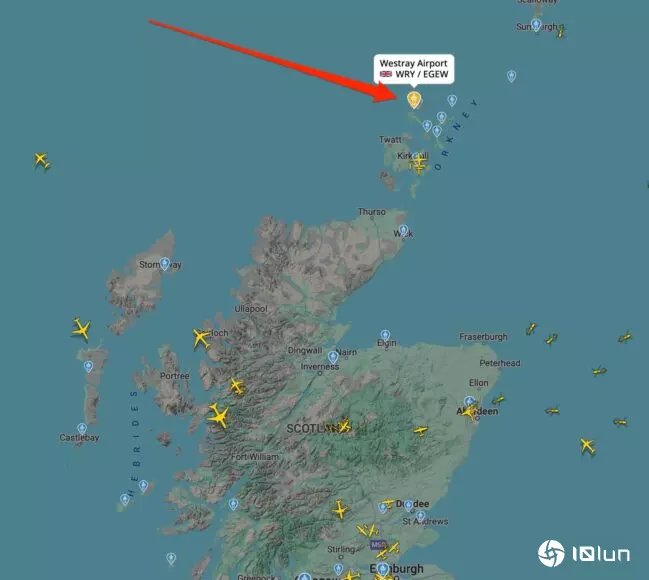Select the plane west of the Outer Hebrides
Viewport: 649px width, 580px height.
pos(81,330)
